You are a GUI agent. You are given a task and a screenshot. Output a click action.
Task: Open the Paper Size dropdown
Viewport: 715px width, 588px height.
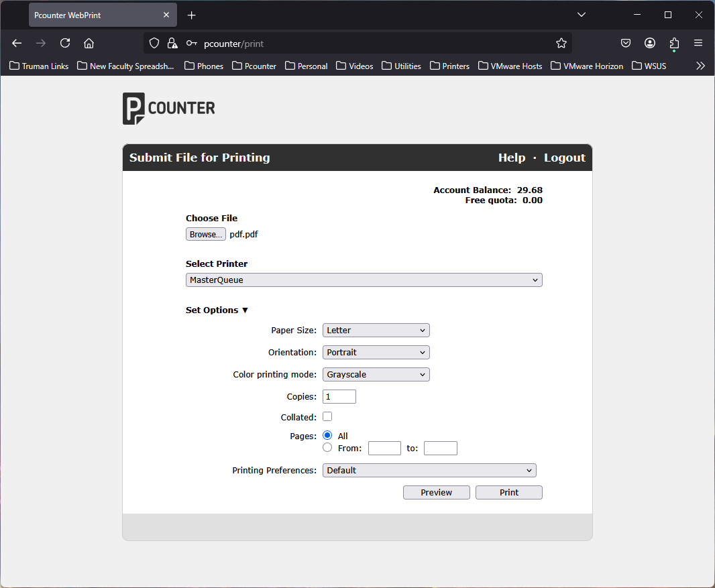(x=376, y=331)
